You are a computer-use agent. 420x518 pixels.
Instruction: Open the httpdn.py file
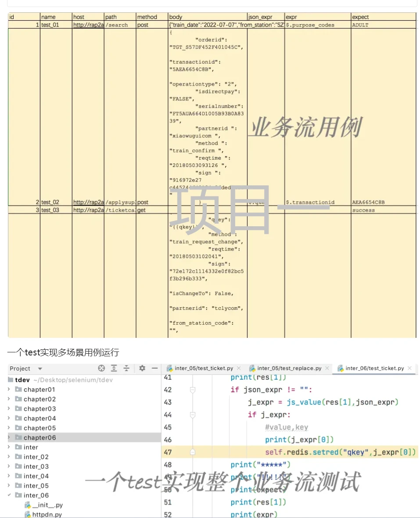tap(47, 514)
